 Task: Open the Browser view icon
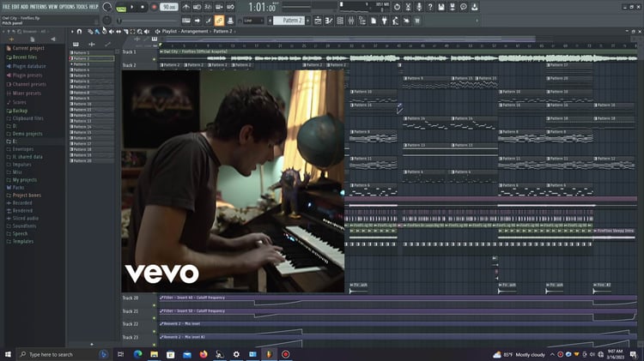pyautogui.click(x=362, y=21)
